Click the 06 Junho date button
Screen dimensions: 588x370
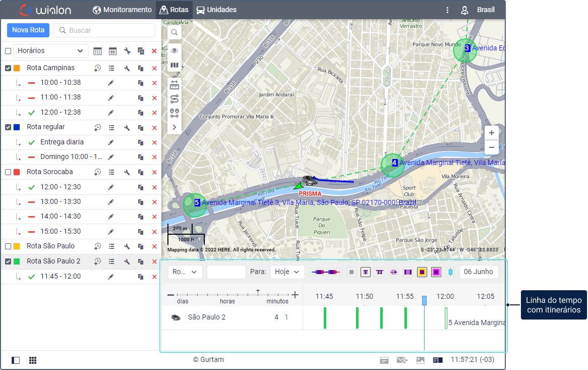[x=479, y=272]
